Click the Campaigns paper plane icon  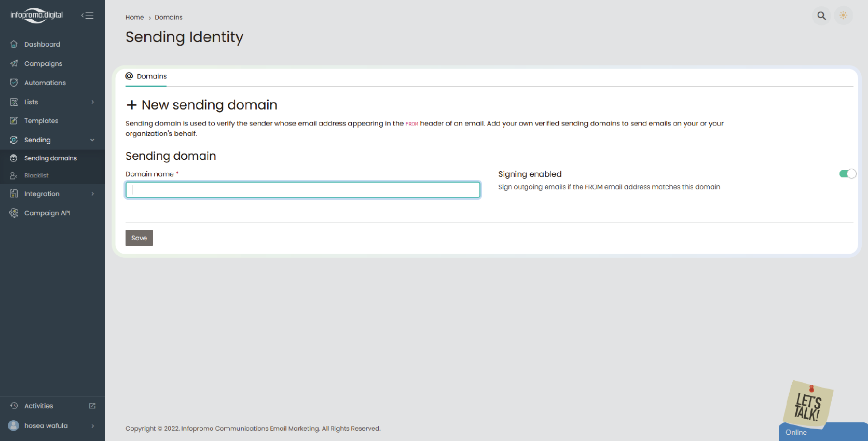point(14,63)
